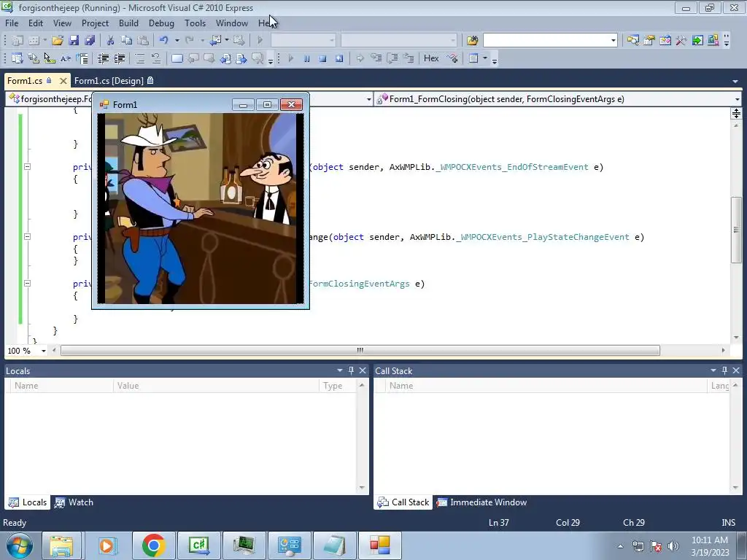Click the editor horizontal scrollbar thumb
Image resolution: width=747 pixels, height=560 pixels.
[x=360, y=351]
